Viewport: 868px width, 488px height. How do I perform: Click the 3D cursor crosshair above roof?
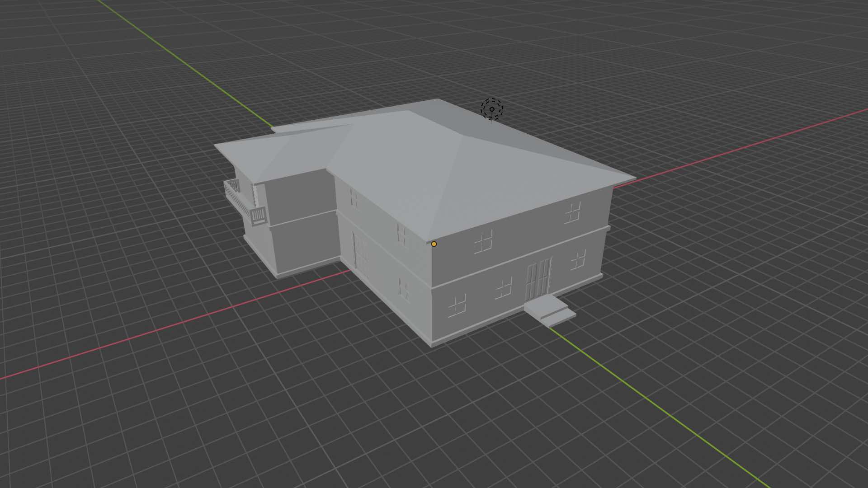coord(491,109)
